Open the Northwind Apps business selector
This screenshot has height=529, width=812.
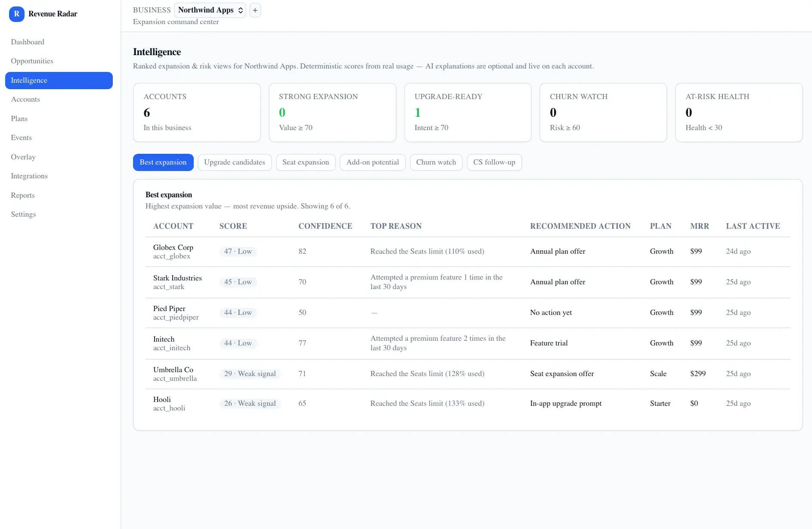point(210,10)
